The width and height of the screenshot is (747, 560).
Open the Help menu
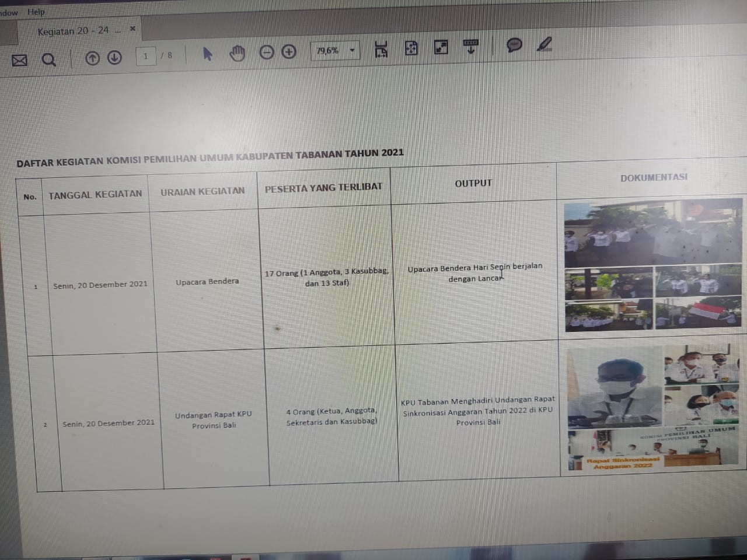click(36, 12)
